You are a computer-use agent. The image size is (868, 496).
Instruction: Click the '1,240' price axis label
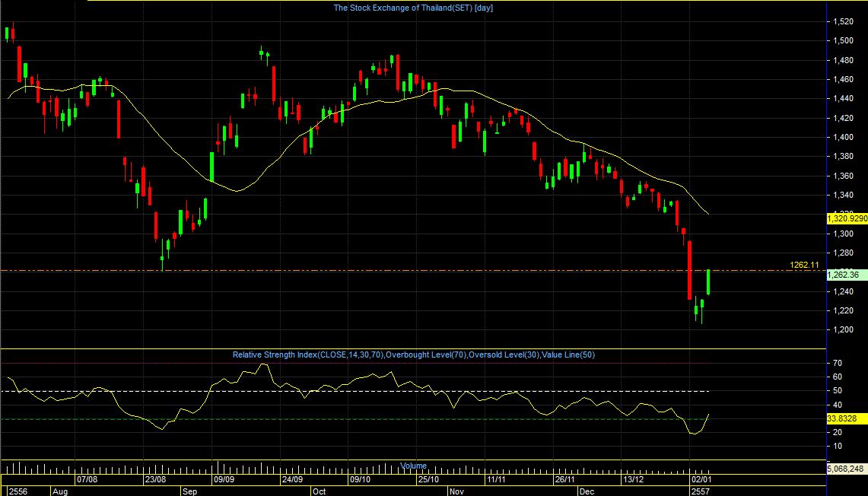pos(843,291)
